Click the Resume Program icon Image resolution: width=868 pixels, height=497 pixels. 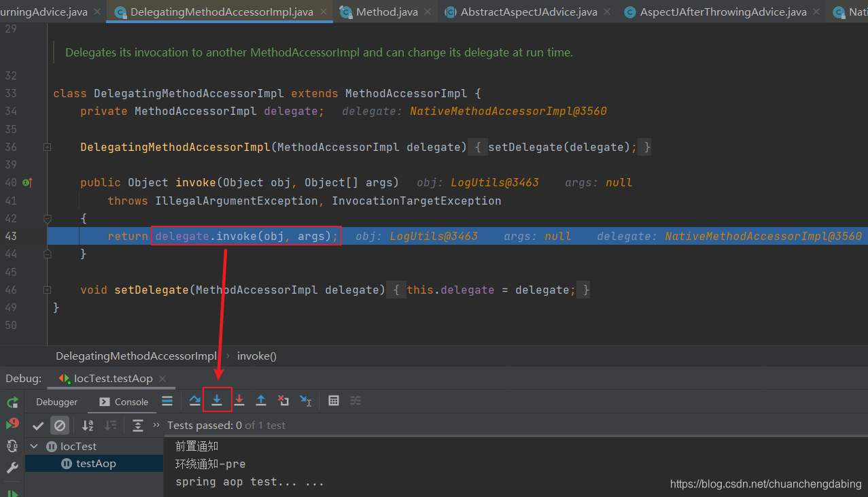[x=12, y=492]
